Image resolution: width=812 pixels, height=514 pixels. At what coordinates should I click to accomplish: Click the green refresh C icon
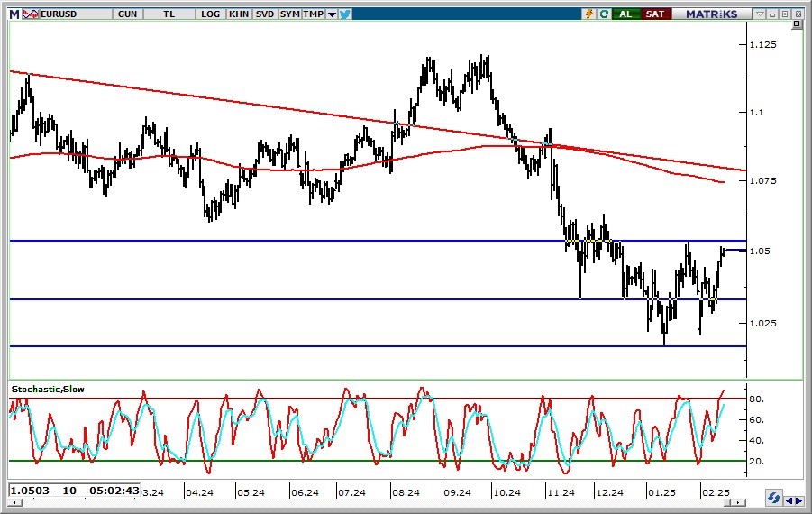click(604, 14)
